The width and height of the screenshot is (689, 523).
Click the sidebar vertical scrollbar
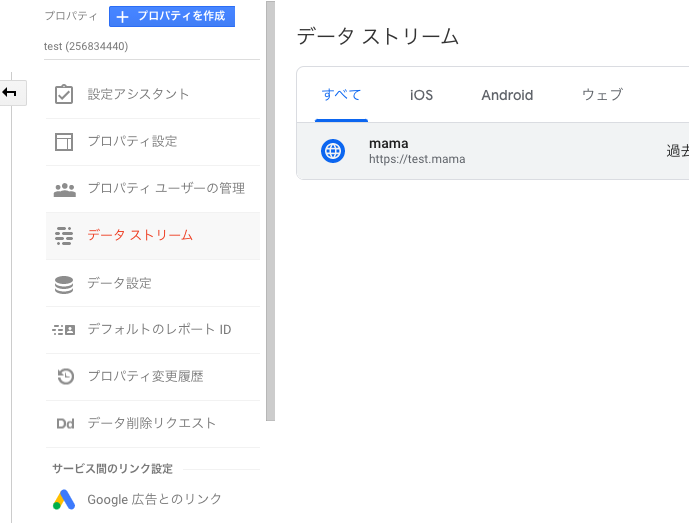pyautogui.click(x=270, y=210)
